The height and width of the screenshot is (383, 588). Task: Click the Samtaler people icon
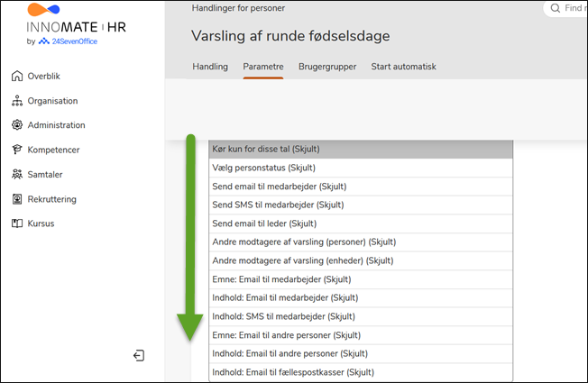point(17,174)
